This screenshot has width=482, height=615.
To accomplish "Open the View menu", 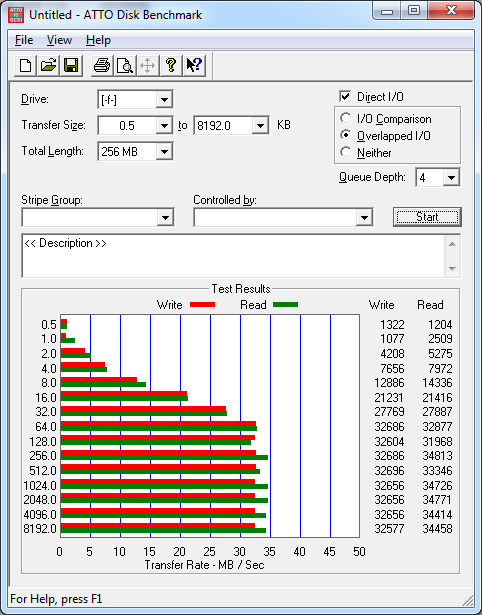I will pyautogui.click(x=59, y=40).
